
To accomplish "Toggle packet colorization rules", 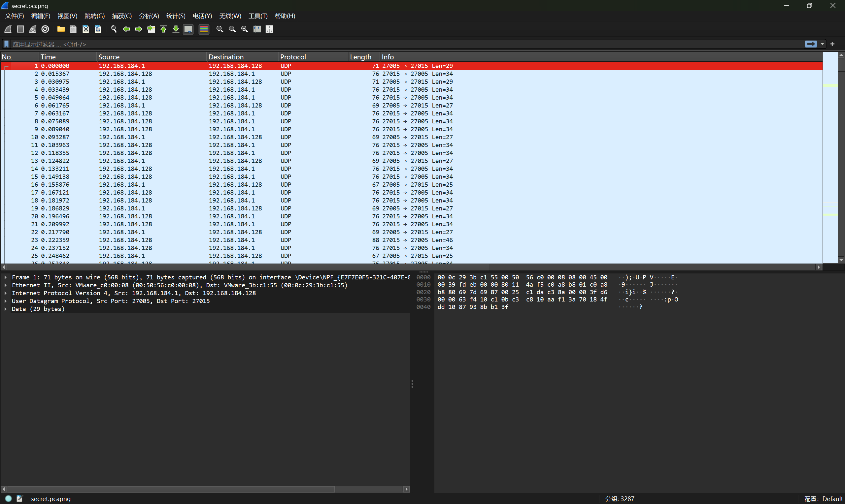I will [204, 29].
